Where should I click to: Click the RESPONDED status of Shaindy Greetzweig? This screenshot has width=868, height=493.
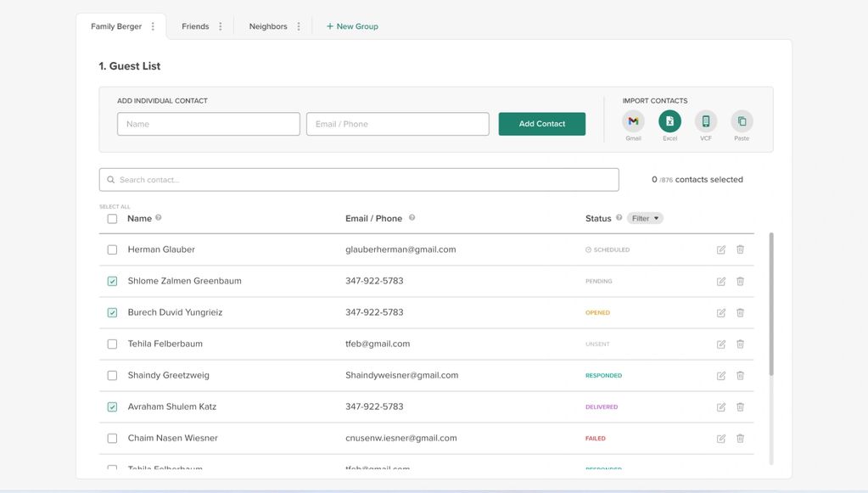(x=604, y=376)
